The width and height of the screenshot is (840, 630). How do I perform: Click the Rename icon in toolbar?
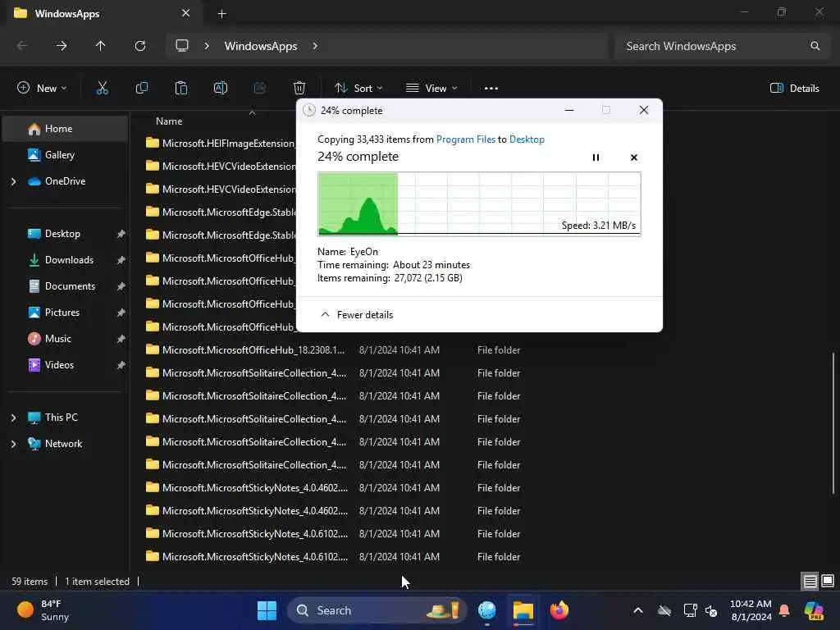220,88
